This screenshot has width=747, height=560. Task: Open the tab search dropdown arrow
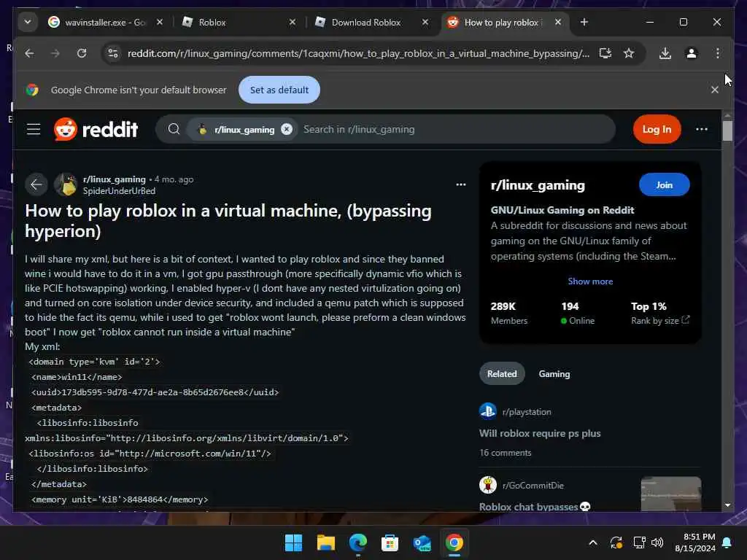28,22
